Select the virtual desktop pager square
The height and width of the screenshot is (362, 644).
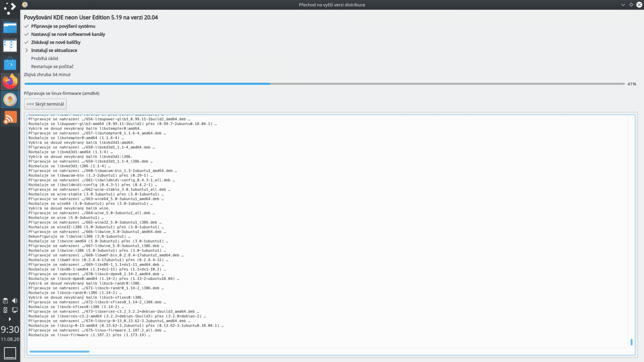point(10,353)
